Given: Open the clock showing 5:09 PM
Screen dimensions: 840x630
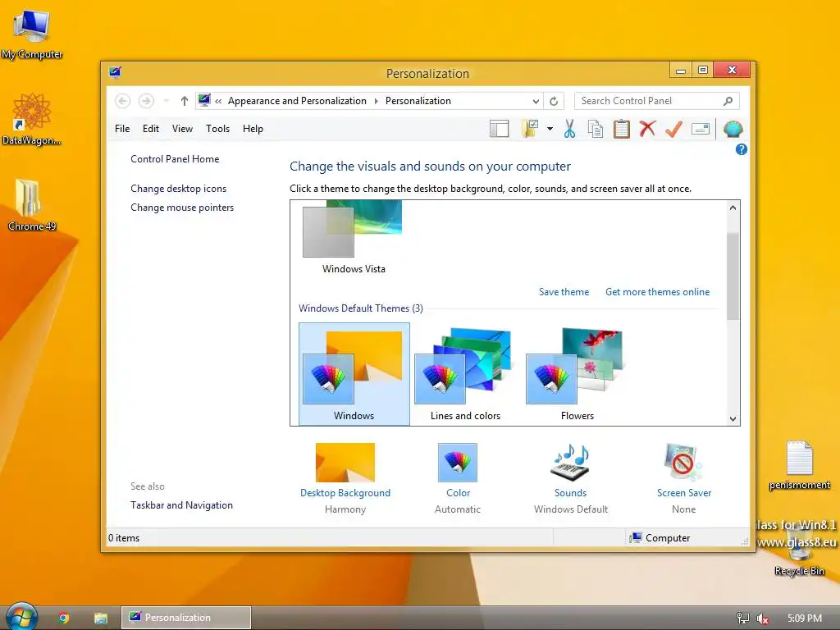Looking at the screenshot, I should click(x=805, y=619).
